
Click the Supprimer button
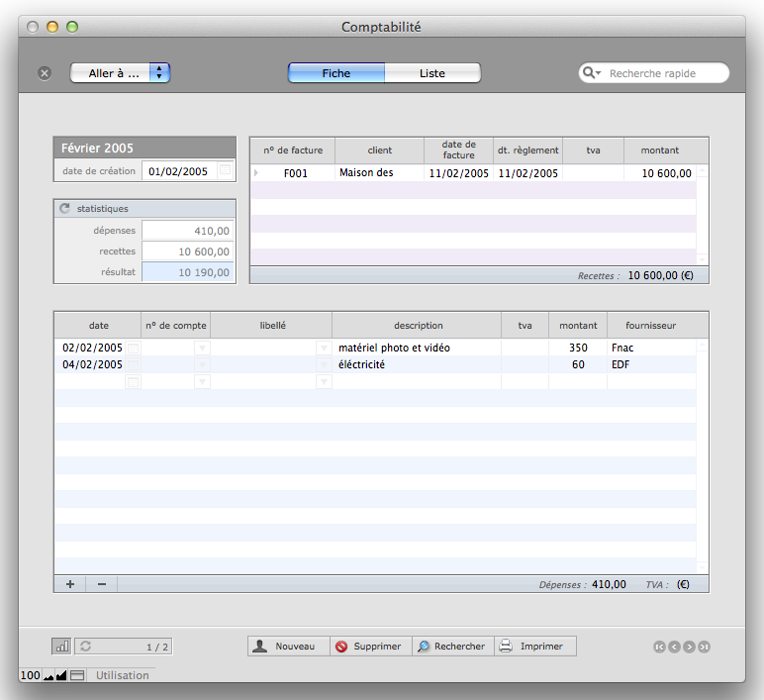pos(369,647)
